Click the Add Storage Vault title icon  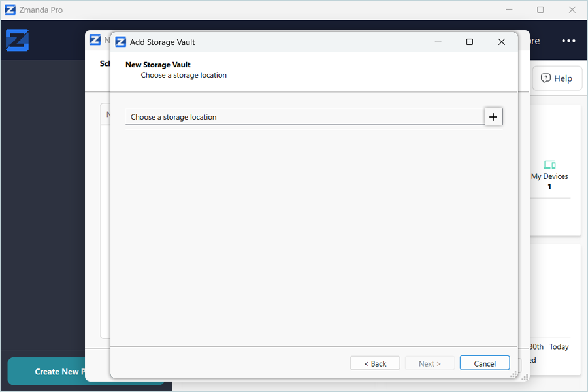120,42
